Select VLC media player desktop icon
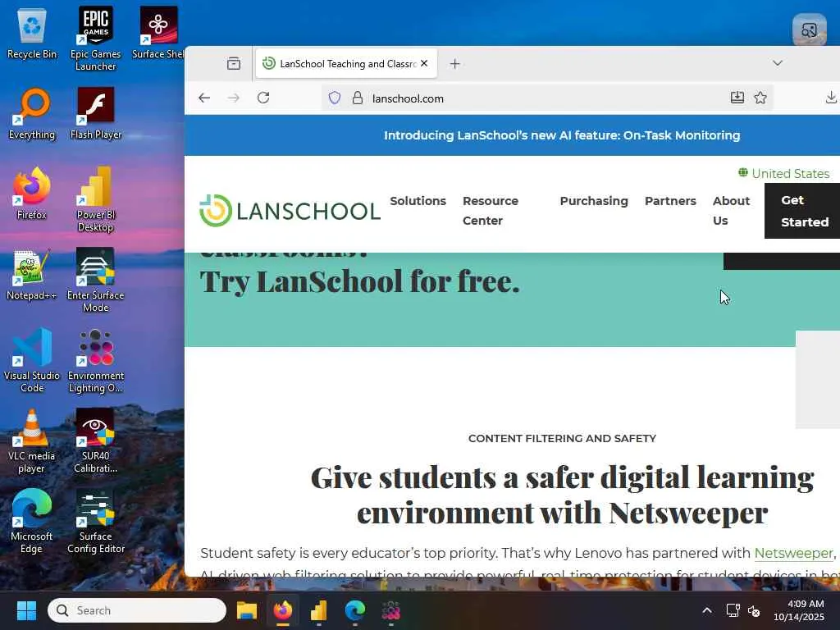840x630 pixels. [x=32, y=441]
